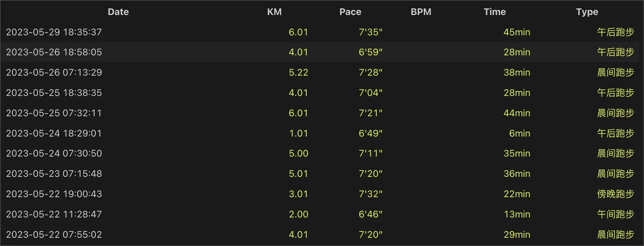Image resolution: width=644 pixels, height=246 pixels.
Task: Select the 44min run on 2023-05-25
Action: [320, 113]
